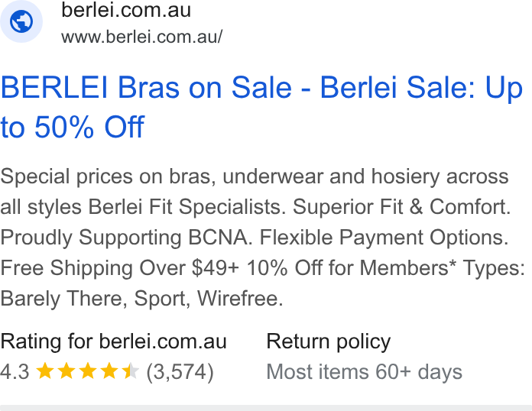This screenshot has height=411, width=532.
Task: Click the fourth gold rating star
Action: tap(109, 371)
